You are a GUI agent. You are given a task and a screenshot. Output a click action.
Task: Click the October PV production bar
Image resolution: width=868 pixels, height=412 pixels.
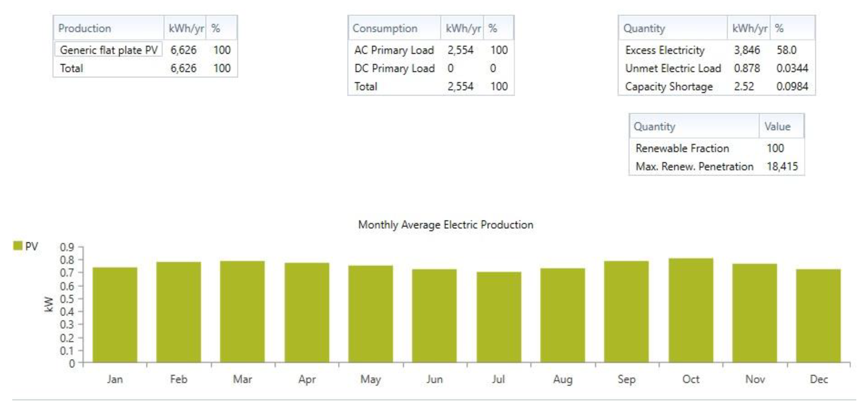[691, 310]
